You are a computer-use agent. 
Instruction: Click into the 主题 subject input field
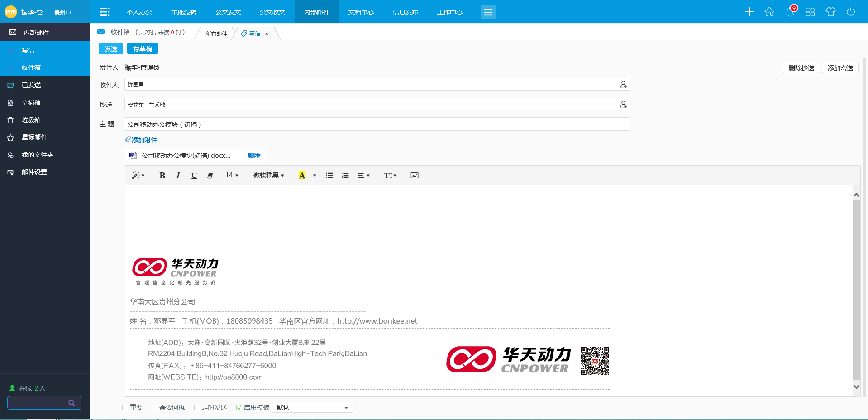[377, 124]
